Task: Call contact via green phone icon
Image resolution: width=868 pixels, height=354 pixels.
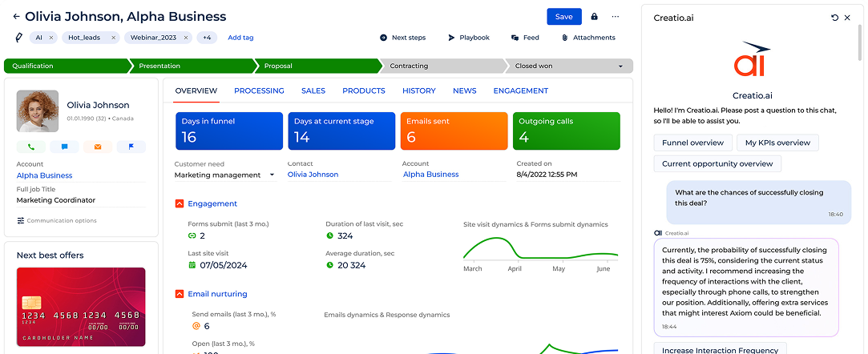Action: (31, 147)
